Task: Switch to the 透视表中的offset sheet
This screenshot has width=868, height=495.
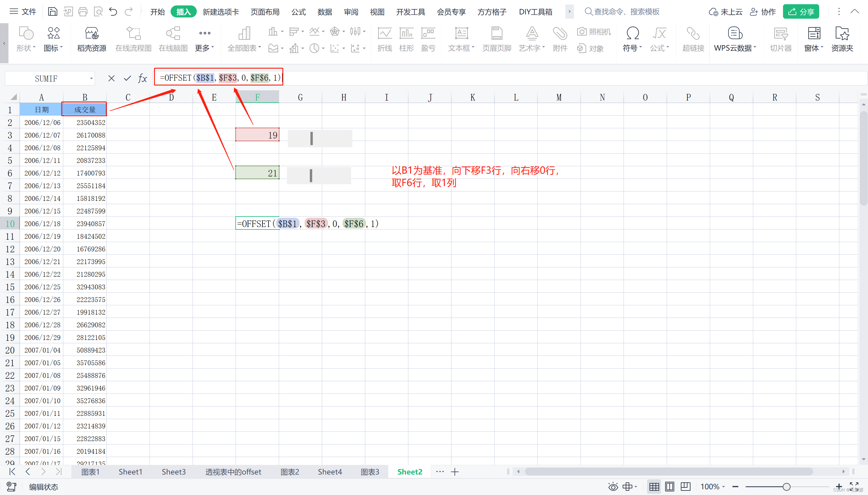Action: [x=233, y=472]
